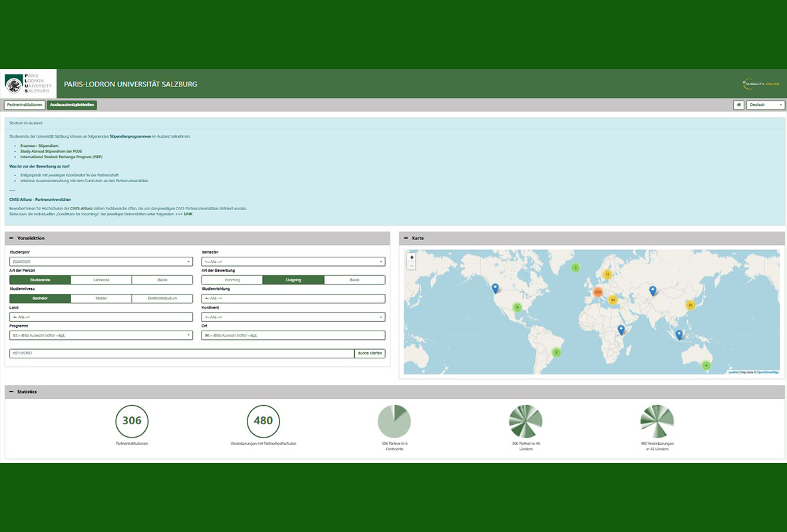Screen dimensions: 787x532
Task: Switch application type to Incoming
Action: pos(232,280)
